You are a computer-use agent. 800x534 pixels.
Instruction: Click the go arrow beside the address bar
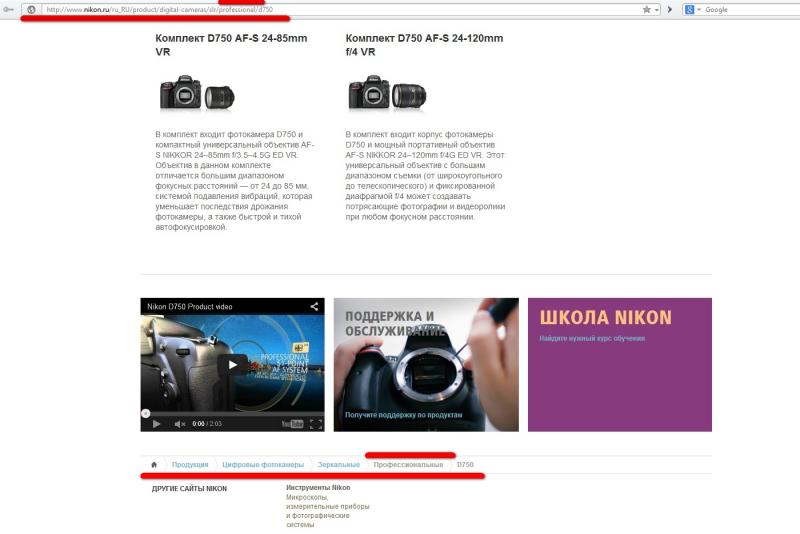tap(670, 9)
